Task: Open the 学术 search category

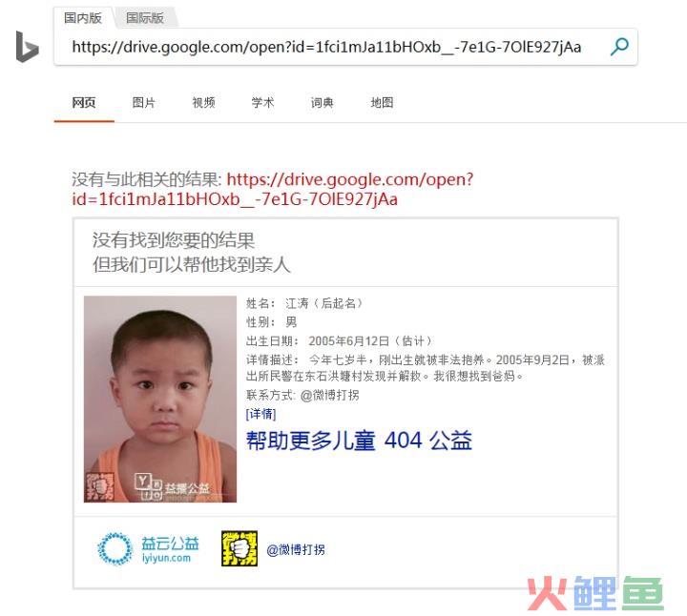Action: (262, 102)
